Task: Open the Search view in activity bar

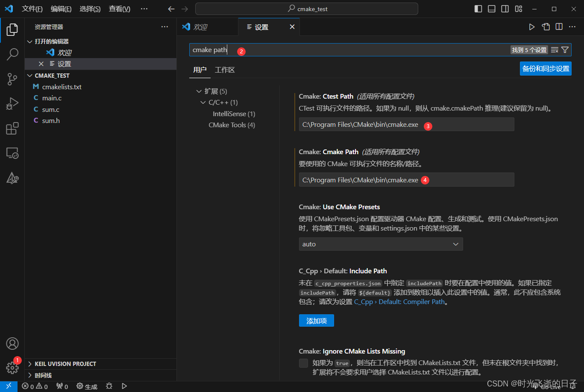Action: [12, 54]
